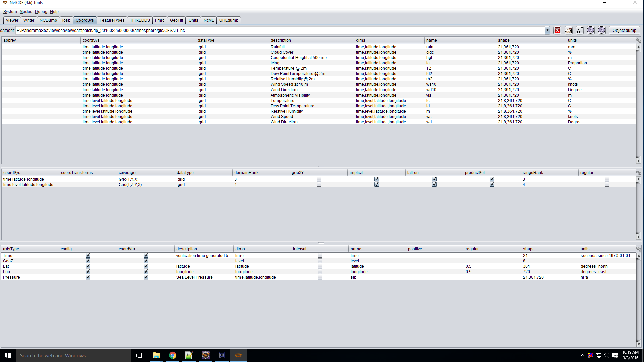Toggle contig checkbox in the GeoZ row
The width and height of the screenshot is (644, 362).
[x=88, y=261]
